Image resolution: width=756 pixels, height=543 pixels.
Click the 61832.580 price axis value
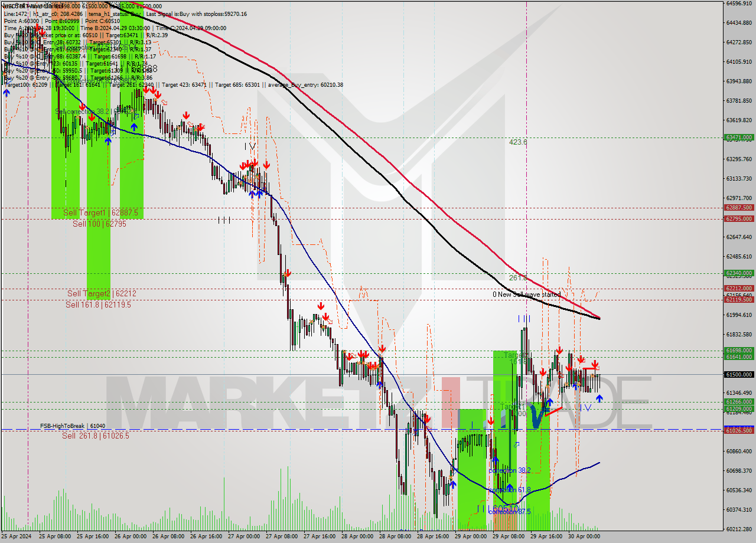pos(739,334)
